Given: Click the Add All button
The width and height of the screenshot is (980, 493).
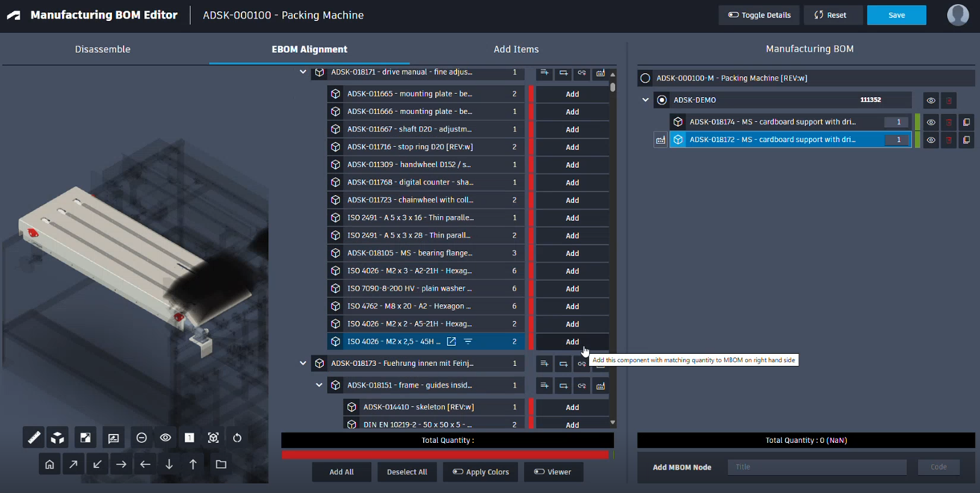Looking at the screenshot, I should click(x=341, y=471).
